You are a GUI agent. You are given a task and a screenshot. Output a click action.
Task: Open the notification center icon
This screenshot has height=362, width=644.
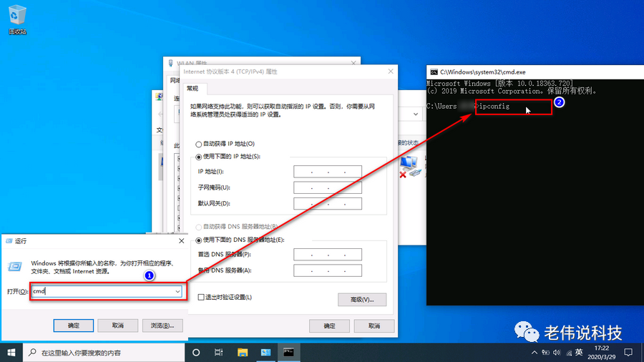click(x=628, y=353)
